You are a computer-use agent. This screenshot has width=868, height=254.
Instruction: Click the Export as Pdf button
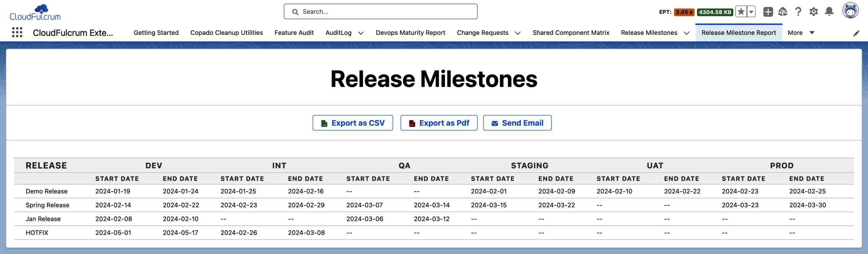(x=439, y=123)
